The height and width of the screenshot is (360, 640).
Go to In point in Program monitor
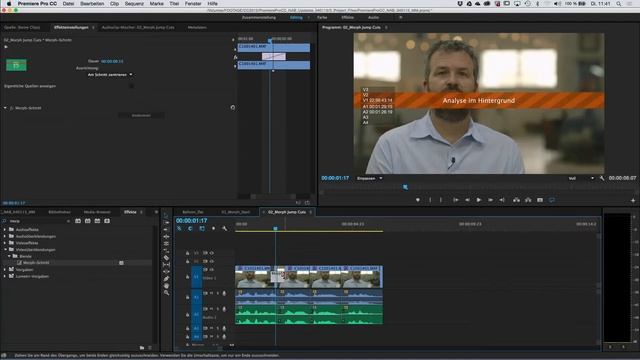(456, 200)
